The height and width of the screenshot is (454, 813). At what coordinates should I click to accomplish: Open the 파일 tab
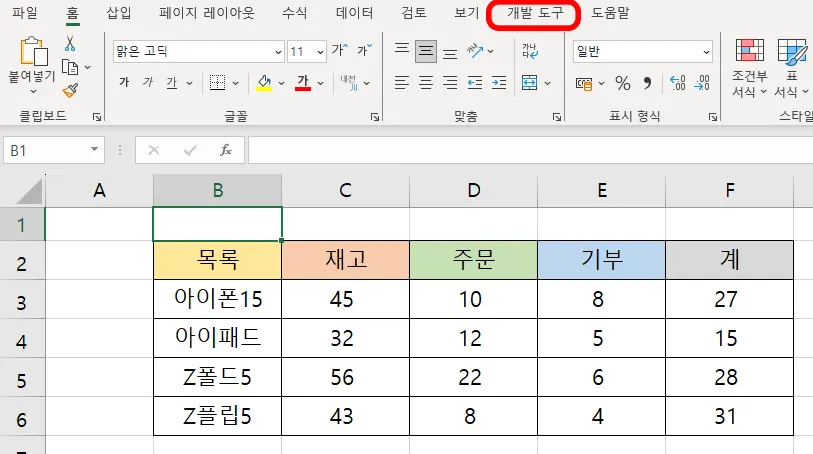pyautogui.click(x=25, y=12)
